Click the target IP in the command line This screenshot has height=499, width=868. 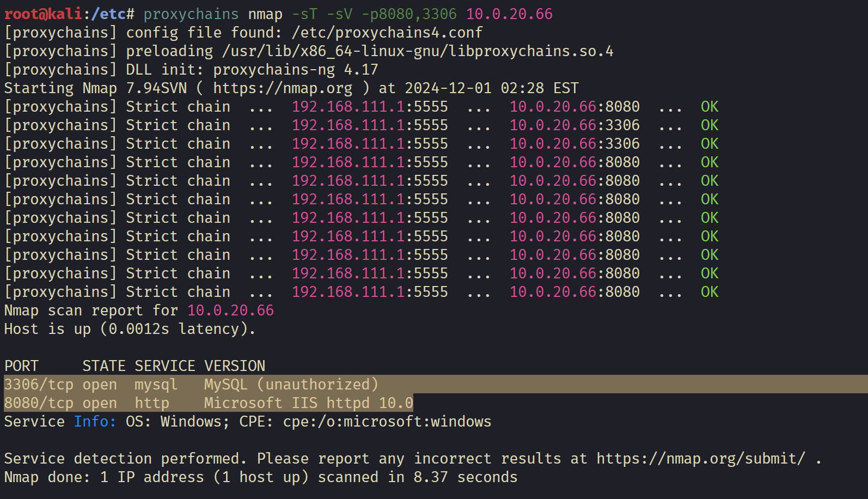509,14
